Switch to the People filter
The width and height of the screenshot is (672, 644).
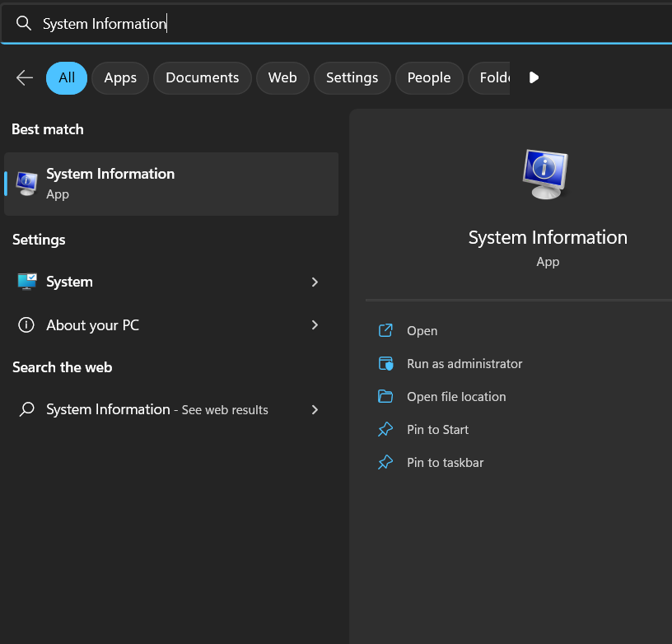click(429, 78)
